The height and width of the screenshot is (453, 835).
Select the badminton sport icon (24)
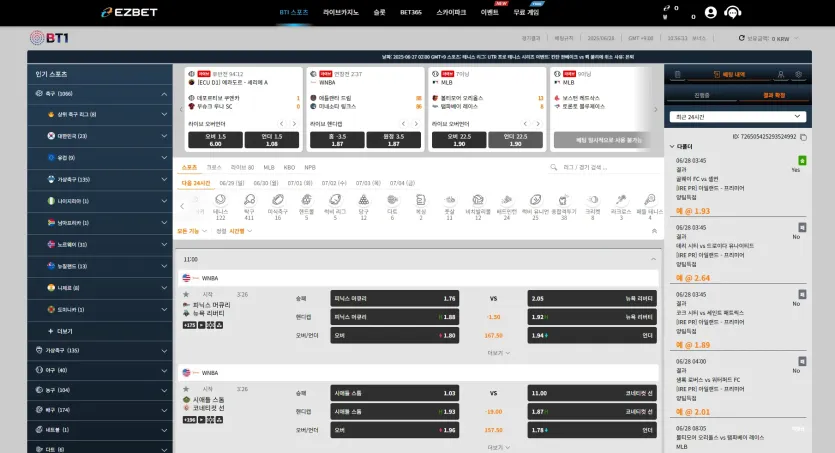[x=506, y=206]
